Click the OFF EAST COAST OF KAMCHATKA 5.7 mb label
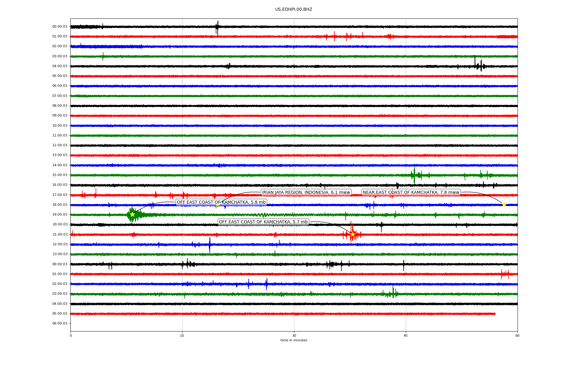Screen dimensions: 588x368 [263, 222]
